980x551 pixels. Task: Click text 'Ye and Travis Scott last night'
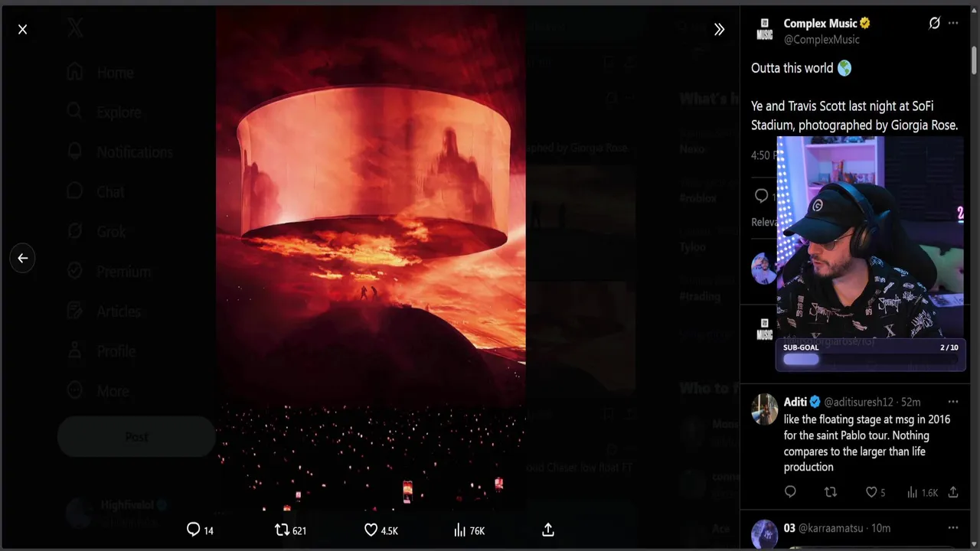(842, 106)
